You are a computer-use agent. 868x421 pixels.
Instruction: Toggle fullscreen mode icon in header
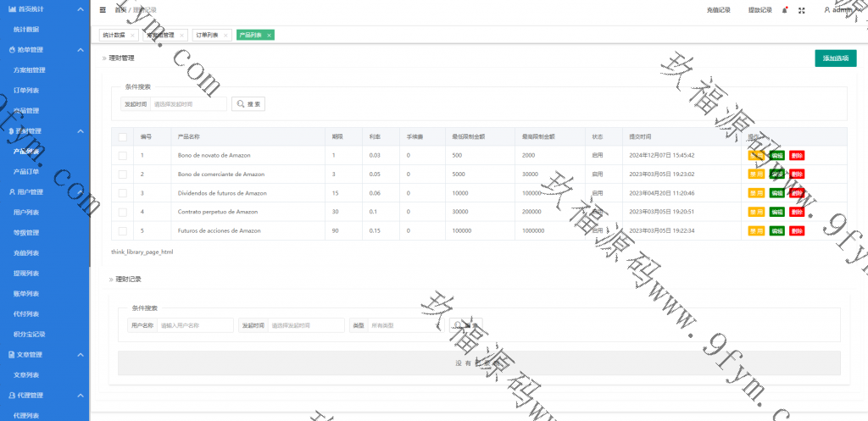pyautogui.click(x=802, y=10)
